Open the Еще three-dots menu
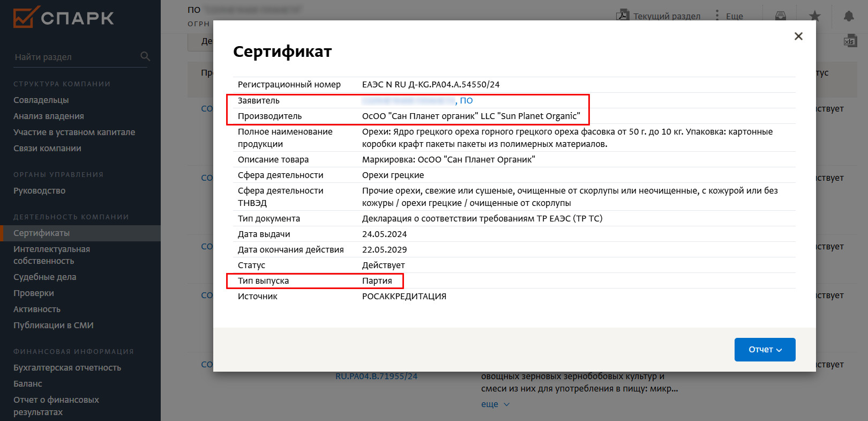This screenshot has width=868, height=421. point(717,16)
